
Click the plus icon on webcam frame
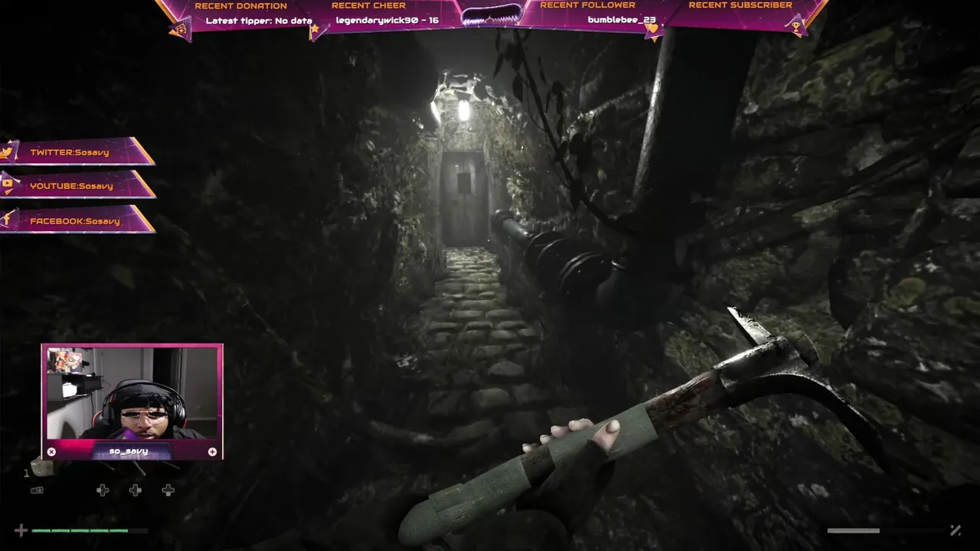coord(212,452)
